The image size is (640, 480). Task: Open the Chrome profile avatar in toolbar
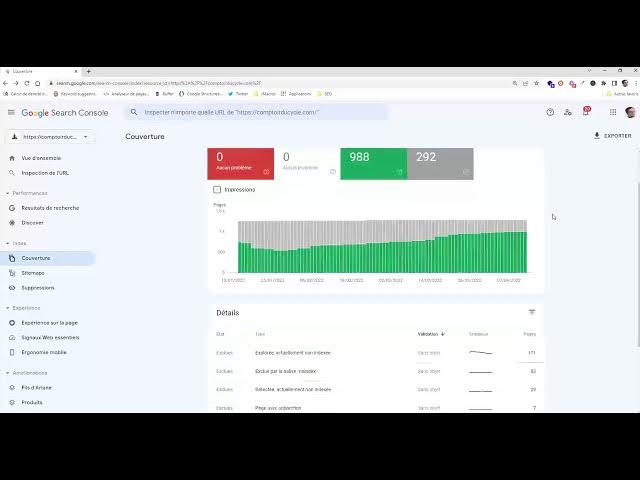point(625,83)
